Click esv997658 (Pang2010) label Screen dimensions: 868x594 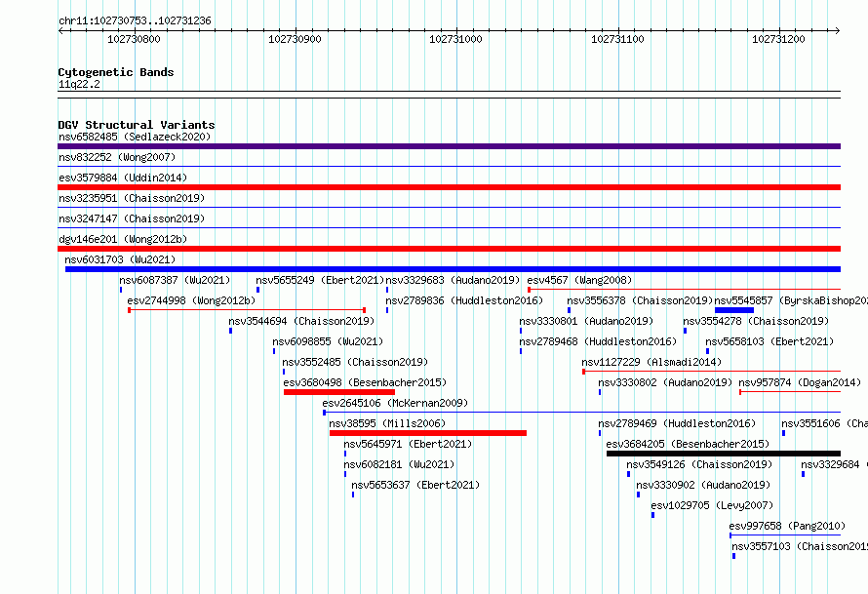787,526
